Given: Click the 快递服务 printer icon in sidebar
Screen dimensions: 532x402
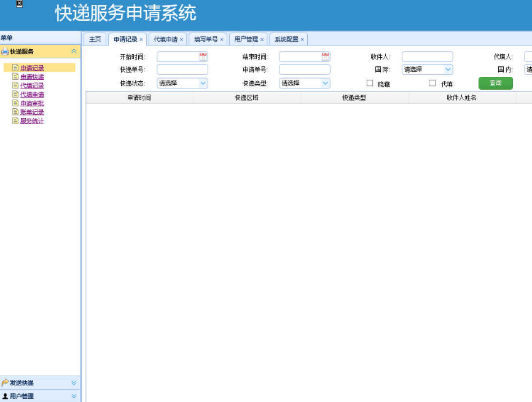Looking at the screenshot, I should 5,52.
